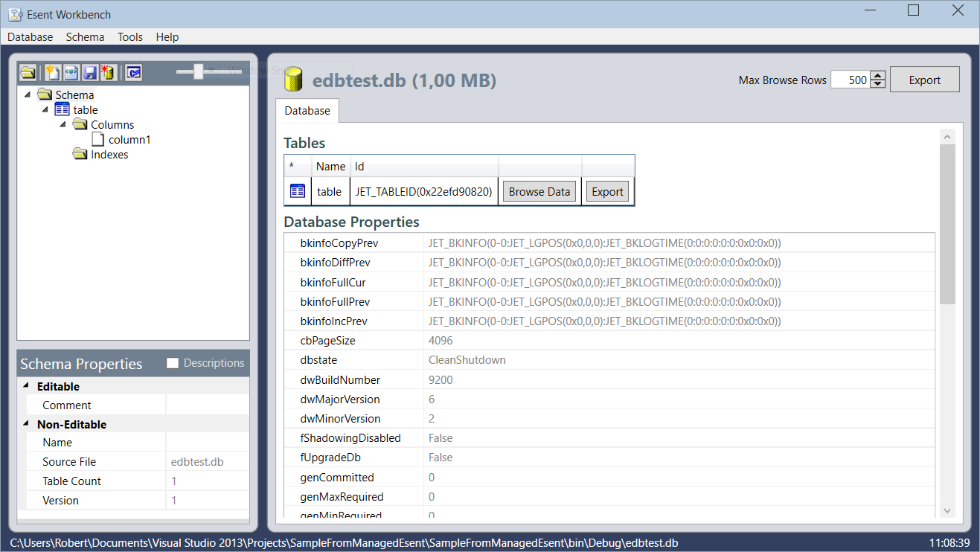
Task: Click the Browse Data button
Action: point(539,191)
